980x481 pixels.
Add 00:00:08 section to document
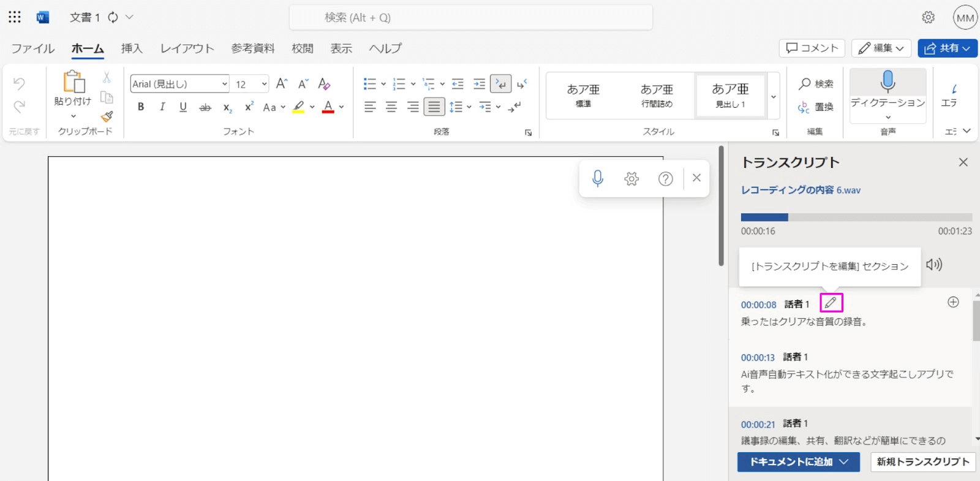953,302
